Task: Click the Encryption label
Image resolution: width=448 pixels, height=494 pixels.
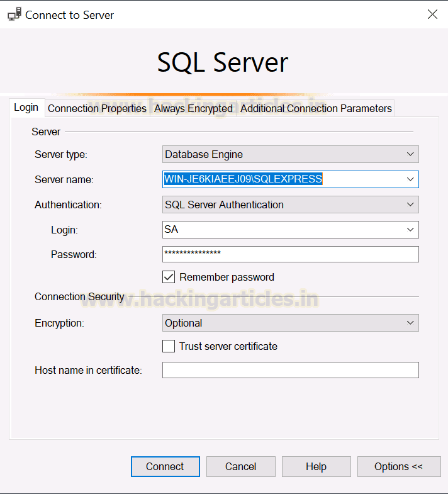Action: coord(59,323)
